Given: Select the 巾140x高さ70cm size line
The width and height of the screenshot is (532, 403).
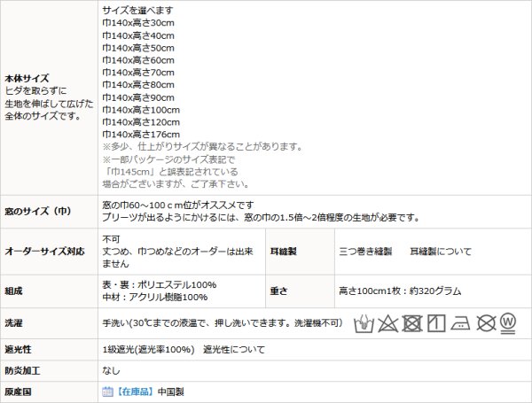Looking at the screenshot, I should (138, 73).
